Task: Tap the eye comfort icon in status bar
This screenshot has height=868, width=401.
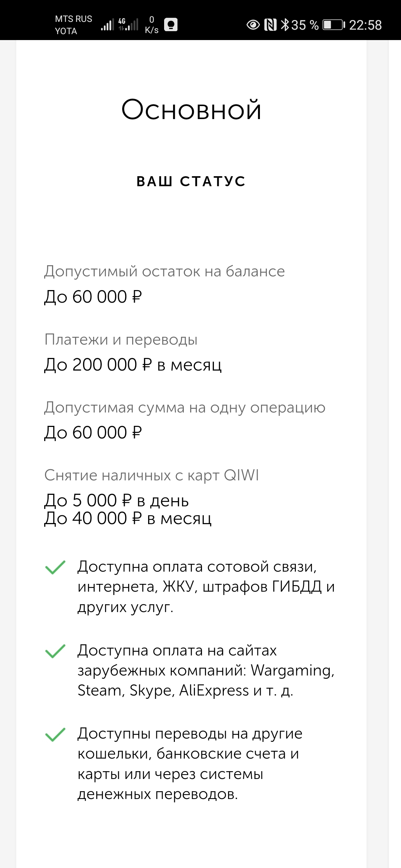Action: tap(253, 25)
